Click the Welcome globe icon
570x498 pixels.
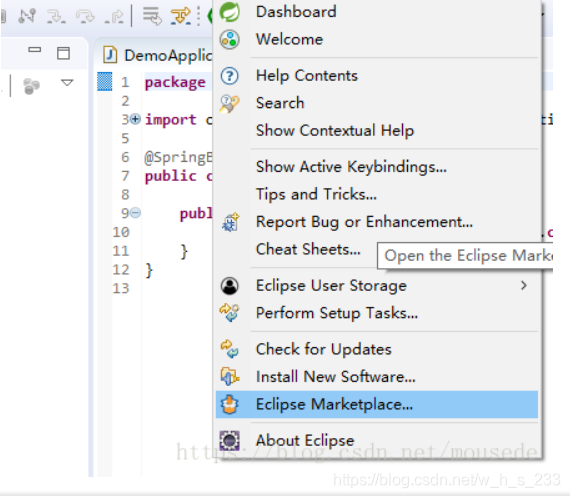pyautogui.click(x=229, y=39)
